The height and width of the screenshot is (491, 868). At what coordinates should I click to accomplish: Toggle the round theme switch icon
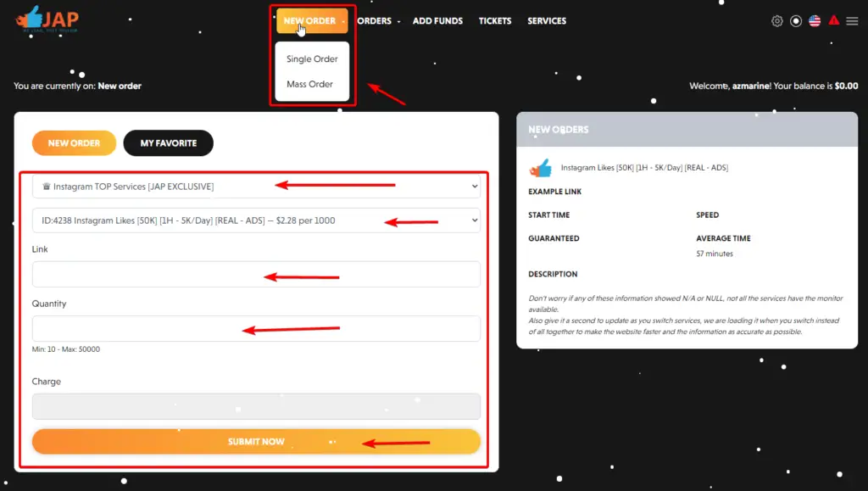796,21
